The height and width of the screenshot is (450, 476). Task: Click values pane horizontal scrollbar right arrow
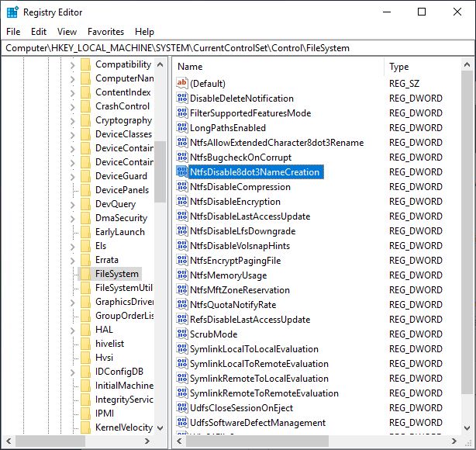coord(454,441)
